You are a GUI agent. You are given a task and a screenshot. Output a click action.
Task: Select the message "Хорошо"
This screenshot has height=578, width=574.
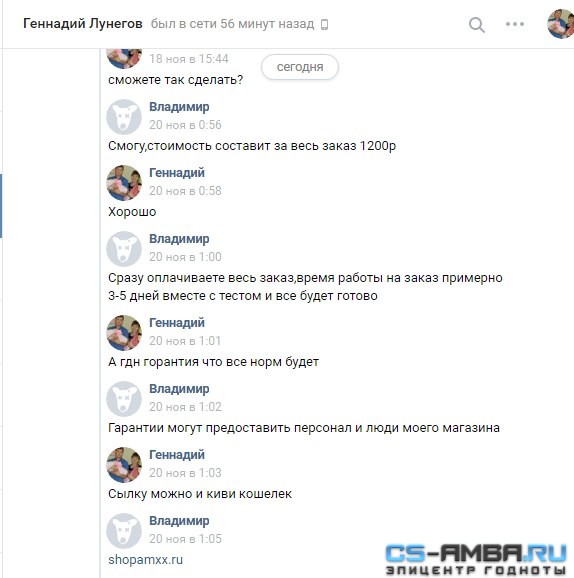pos(132,212)
